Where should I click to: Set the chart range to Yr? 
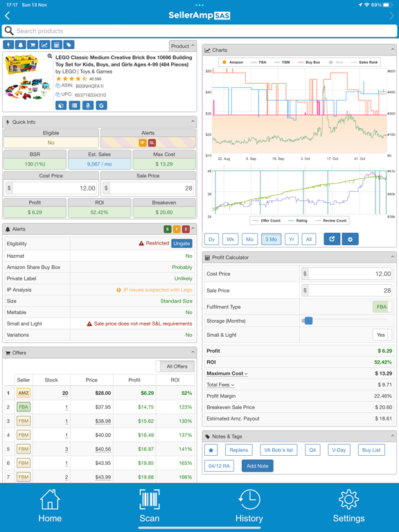(292, 239)
